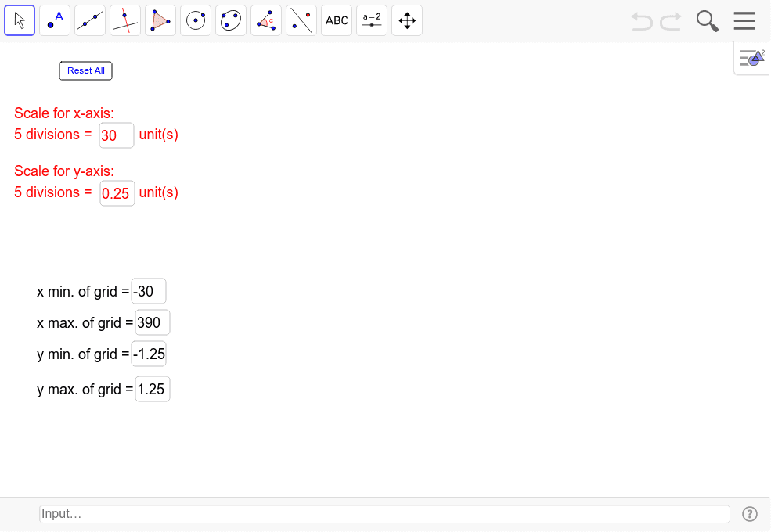
Task: Select the Perpendicular Line tool
Action: pos(125,20)
